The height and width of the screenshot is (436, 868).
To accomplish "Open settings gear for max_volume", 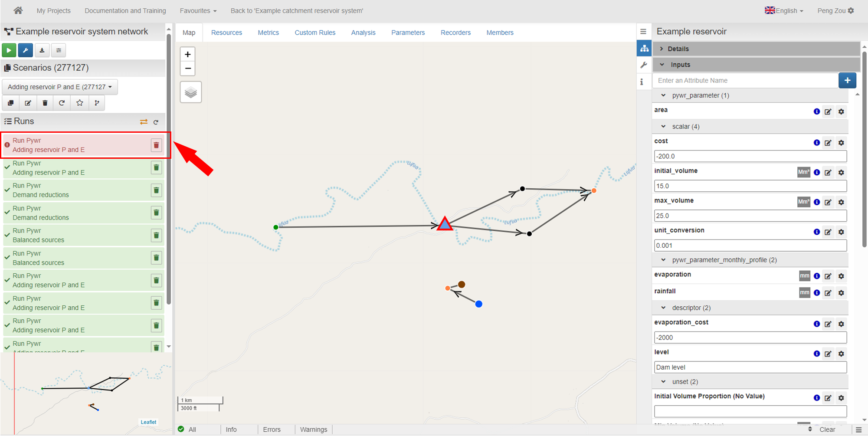I will coord(841,202).
